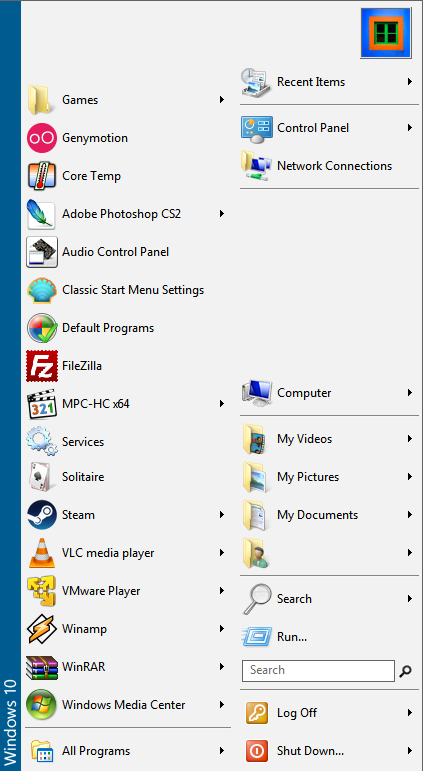The height and width of the screenshot is (771, 423).
Task: Open the VMware Player label
Action: coord(101,591)
